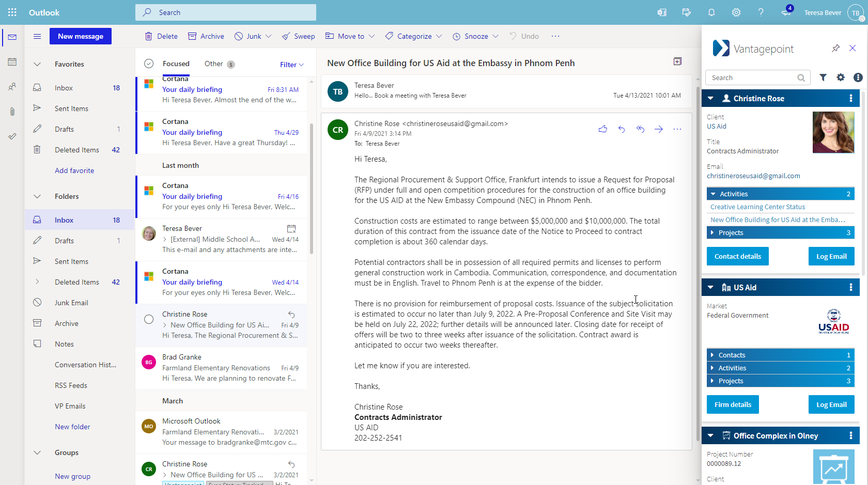Toggle select all messages circle

pos(149,64)
